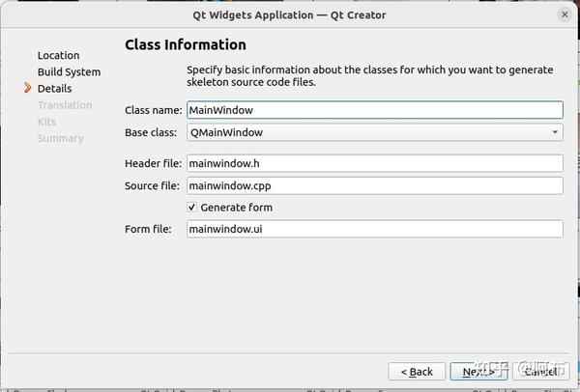Click the orange current-step arrow beside Details

(28, 89)
